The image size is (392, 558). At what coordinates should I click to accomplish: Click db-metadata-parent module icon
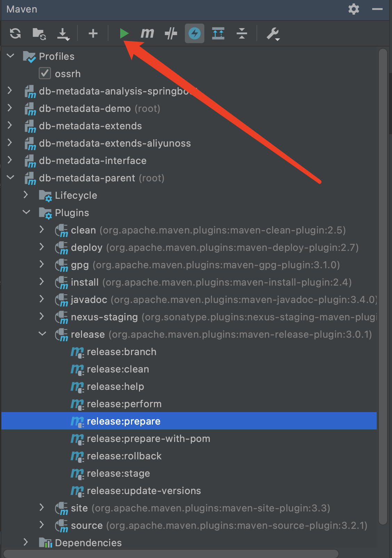tap(30, 179)
